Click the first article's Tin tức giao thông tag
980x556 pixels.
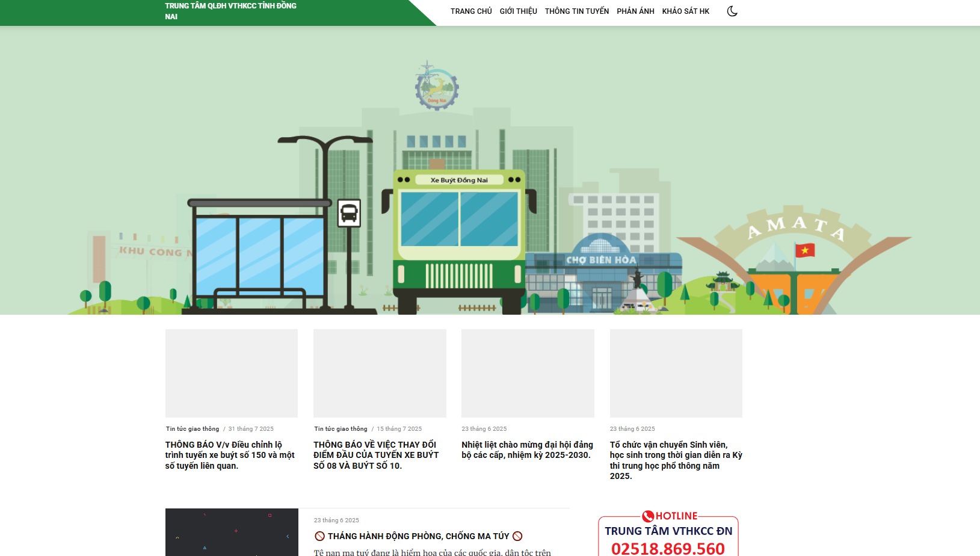pyautogui.click(x=193, y=429)
